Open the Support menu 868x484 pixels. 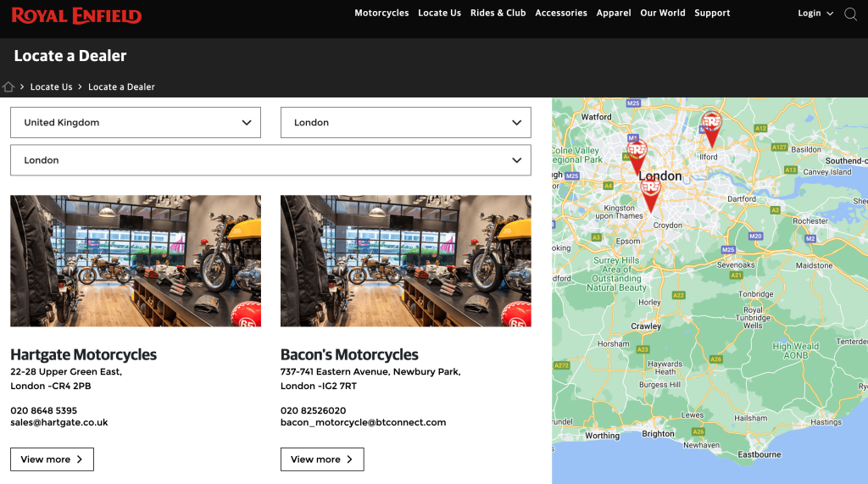click(x=712, y=13)
